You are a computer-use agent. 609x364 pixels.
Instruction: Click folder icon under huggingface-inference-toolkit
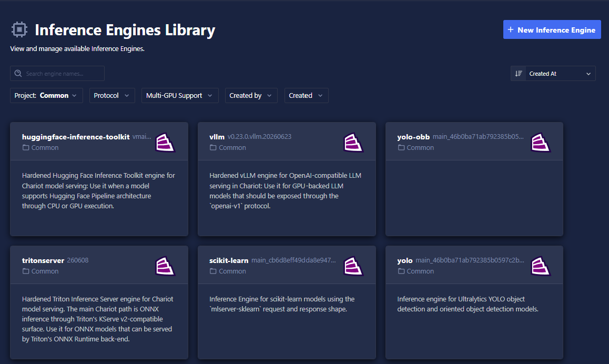coord(26,148)
